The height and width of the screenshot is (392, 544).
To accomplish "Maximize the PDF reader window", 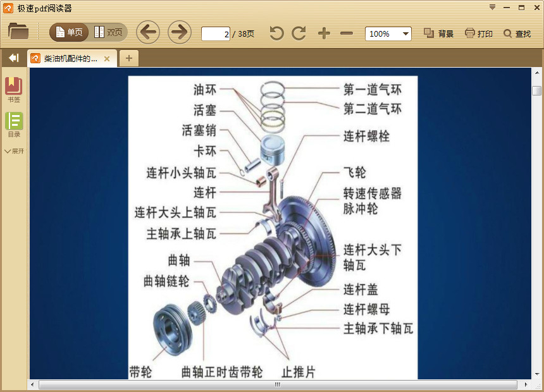I will tap(521, 8).
